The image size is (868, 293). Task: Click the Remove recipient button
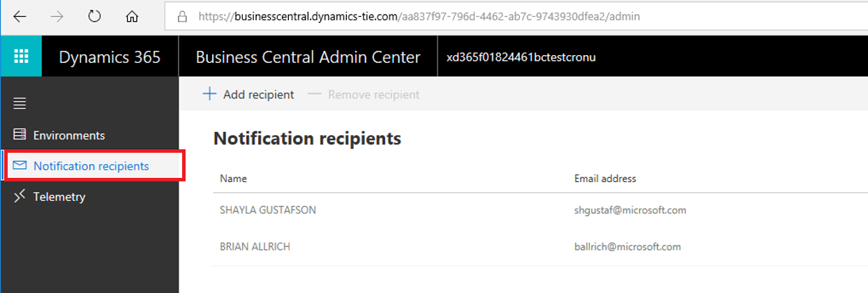(364, 94)
